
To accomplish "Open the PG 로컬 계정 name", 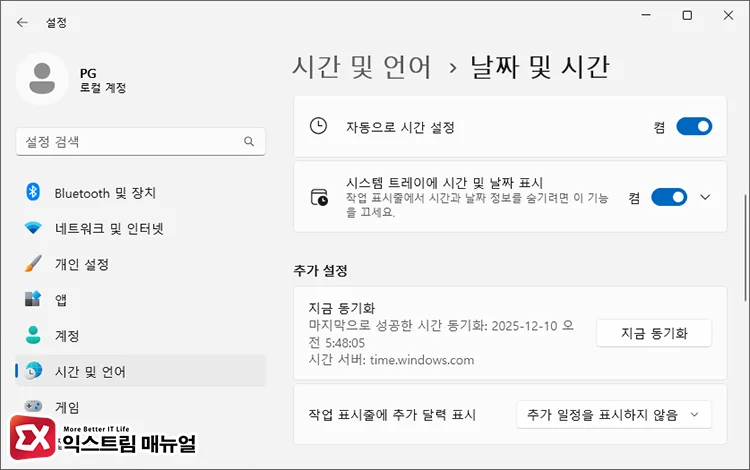I will click(102, 80).
